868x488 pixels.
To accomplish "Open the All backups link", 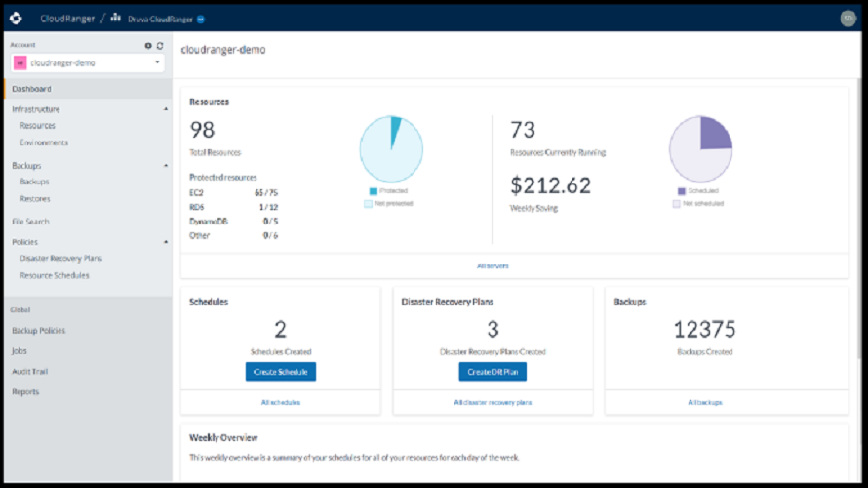I will (705, 403).
